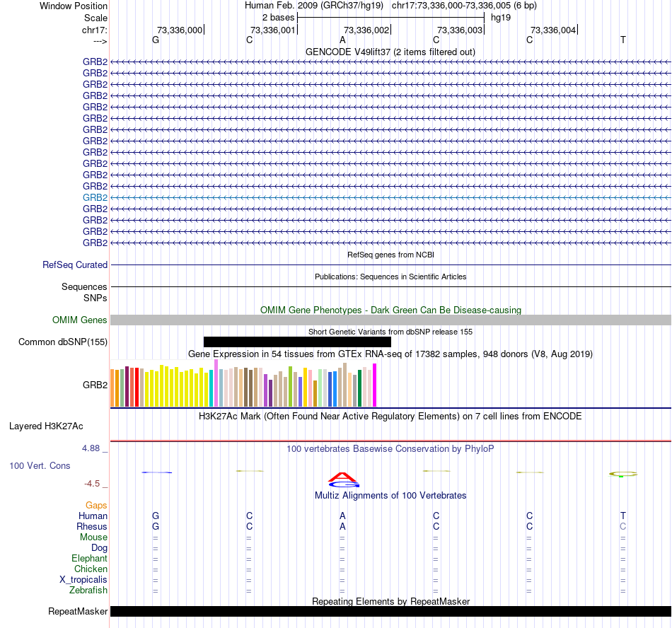
Task: Click the RepeatMasker track label
Action: coord(78,611)
